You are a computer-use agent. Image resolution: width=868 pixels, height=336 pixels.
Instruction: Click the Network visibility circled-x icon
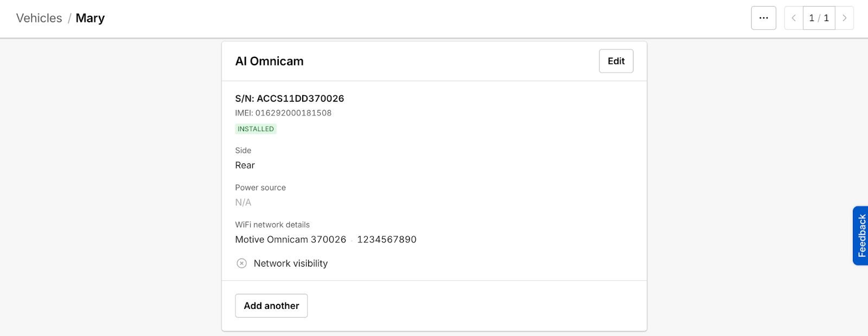pos(242,263)
